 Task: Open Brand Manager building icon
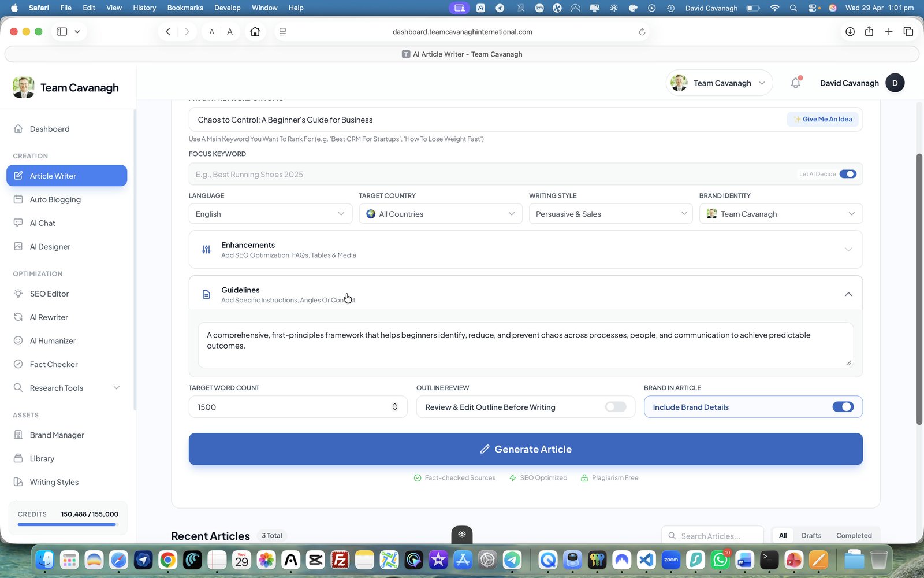click(x=18, y=435)
